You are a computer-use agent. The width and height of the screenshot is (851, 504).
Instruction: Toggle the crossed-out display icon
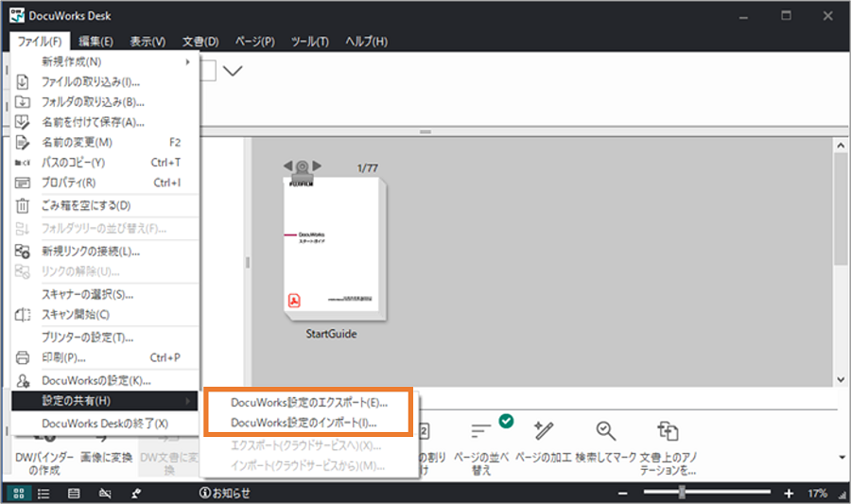[x=105, y=494]
